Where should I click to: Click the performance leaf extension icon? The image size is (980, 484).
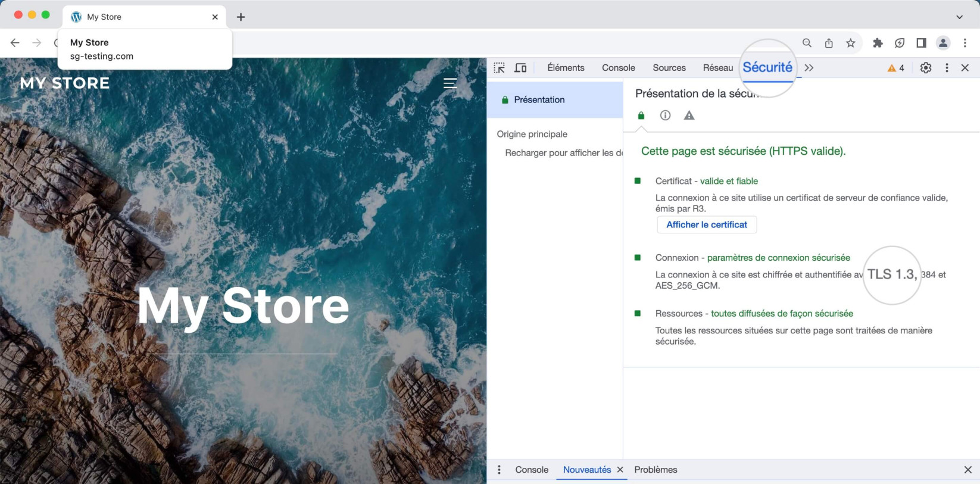tap(900, 43)
